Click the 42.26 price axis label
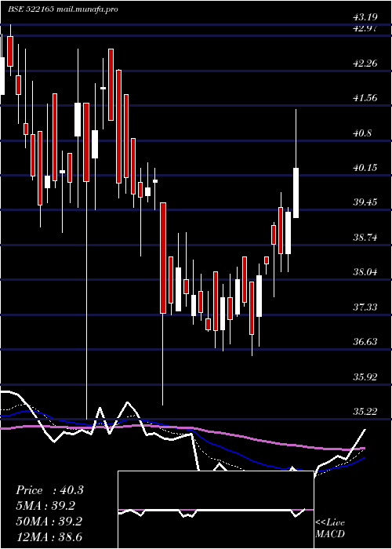The height and width of the screenshot is (549, 392). click(365, 64)
